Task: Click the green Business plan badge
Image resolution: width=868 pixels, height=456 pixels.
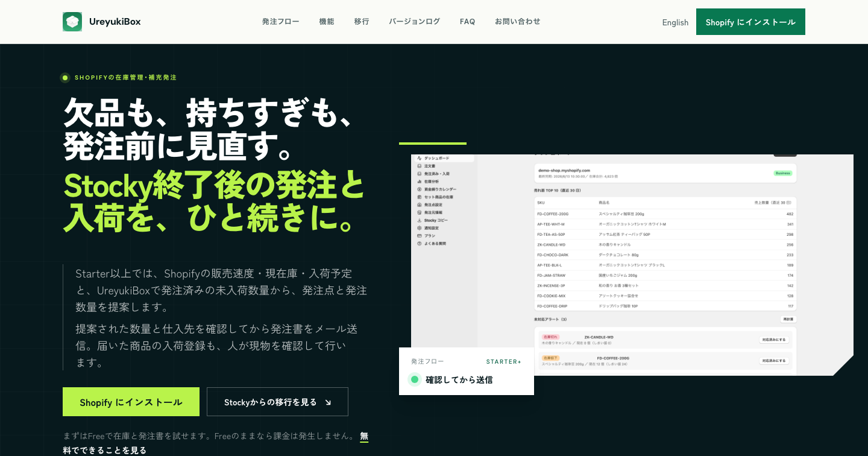Action: [x=782, y=173]
